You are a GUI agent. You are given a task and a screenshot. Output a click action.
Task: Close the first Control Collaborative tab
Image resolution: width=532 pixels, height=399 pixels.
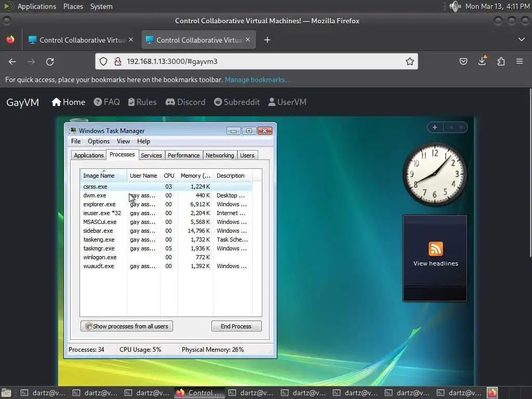pyautogui.click(x=131, y=39)
